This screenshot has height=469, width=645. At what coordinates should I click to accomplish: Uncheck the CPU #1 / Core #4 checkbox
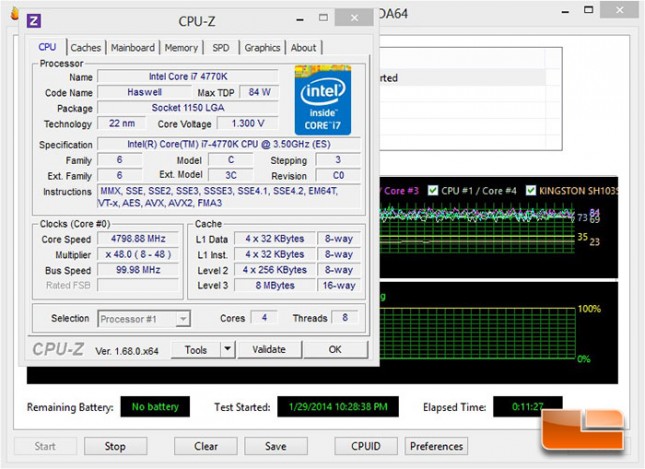(433, 190)
